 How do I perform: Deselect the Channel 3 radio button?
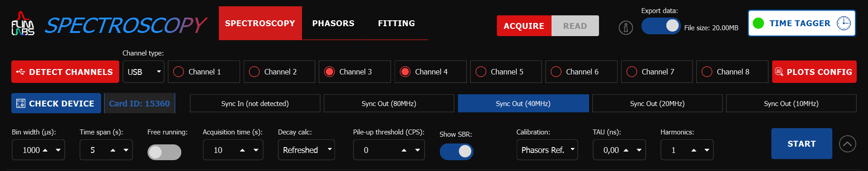[330, 72]
